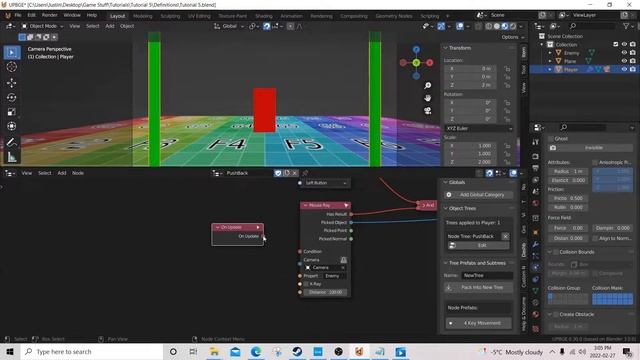The height and width of the screenshot is (360, 640).
Task: Click the zoom magnifier in viewport
Action: (427, 86)
